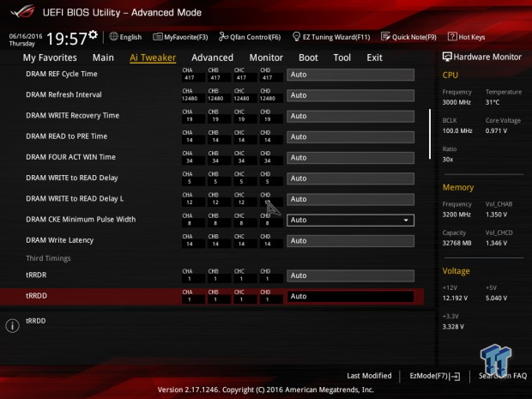
Task: Click the EzMode(F7) exit arrow icon
Action: 455,376
